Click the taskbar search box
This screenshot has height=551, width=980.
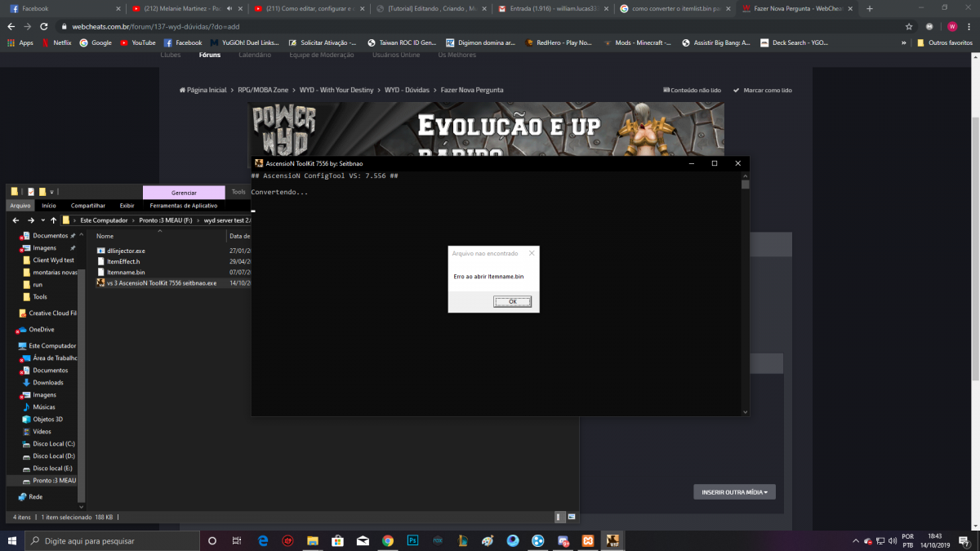pos(112,540)
